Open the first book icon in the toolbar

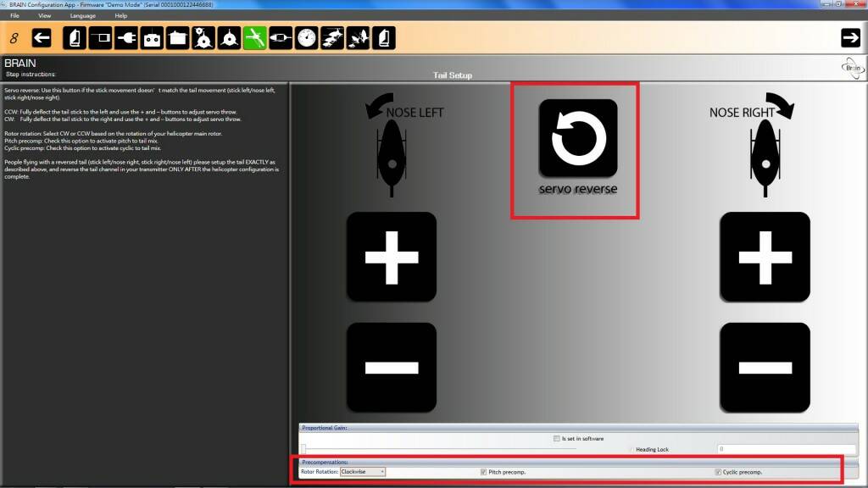[75, 38]
